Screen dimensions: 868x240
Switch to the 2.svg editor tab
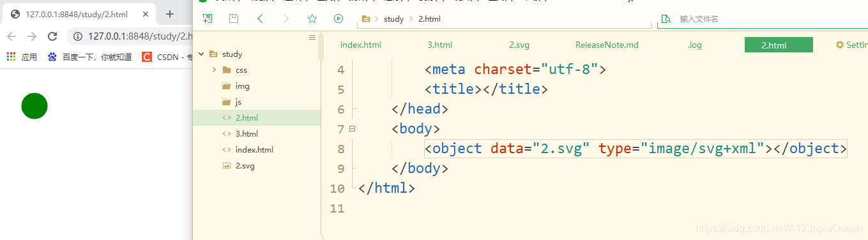pyautogui.click(x=519, y=45)
